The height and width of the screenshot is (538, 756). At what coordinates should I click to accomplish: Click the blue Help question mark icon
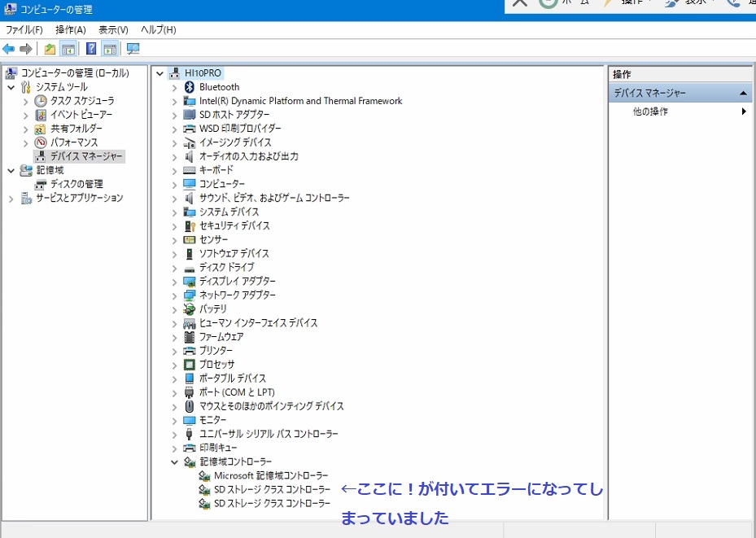pyautogui.click(x=91, y=49)
